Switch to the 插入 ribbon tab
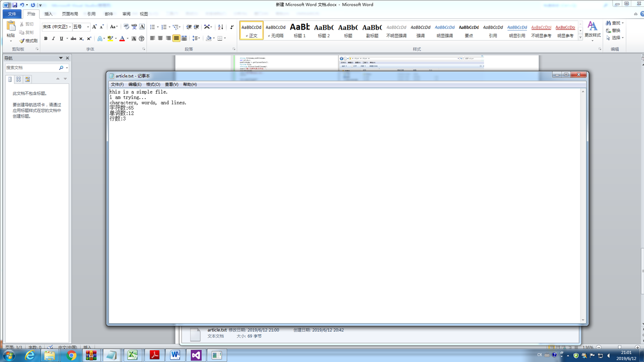This screenshot has width=644, height=362. (48, 14)
